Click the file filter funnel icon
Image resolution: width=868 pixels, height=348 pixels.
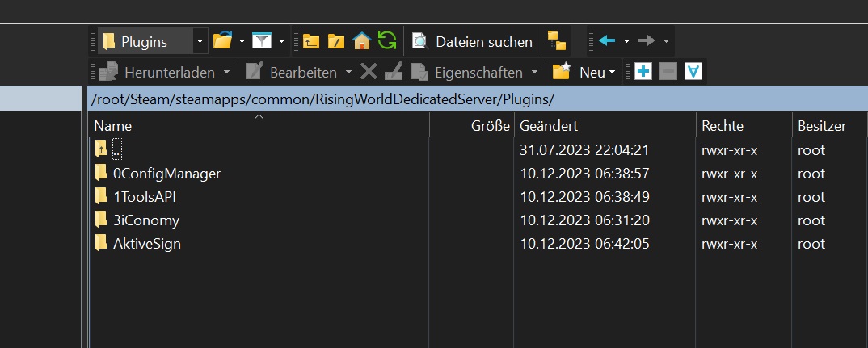pos(262,40)
